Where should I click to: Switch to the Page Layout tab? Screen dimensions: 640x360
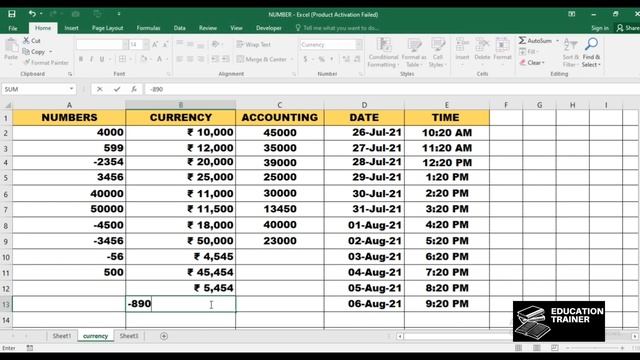[x=107, y=28]
